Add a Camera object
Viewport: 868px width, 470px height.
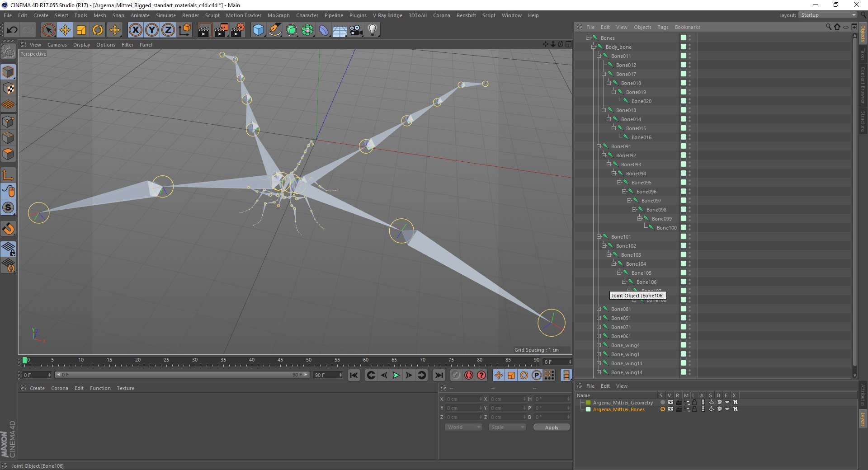coord(356,30)
